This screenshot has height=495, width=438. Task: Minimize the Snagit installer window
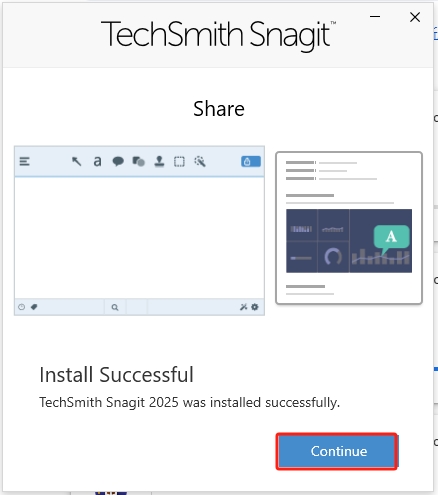pos(375,16)
